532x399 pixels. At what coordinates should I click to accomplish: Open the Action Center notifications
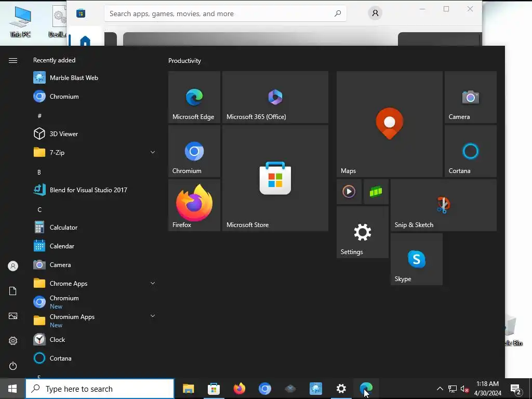point(516,389)
